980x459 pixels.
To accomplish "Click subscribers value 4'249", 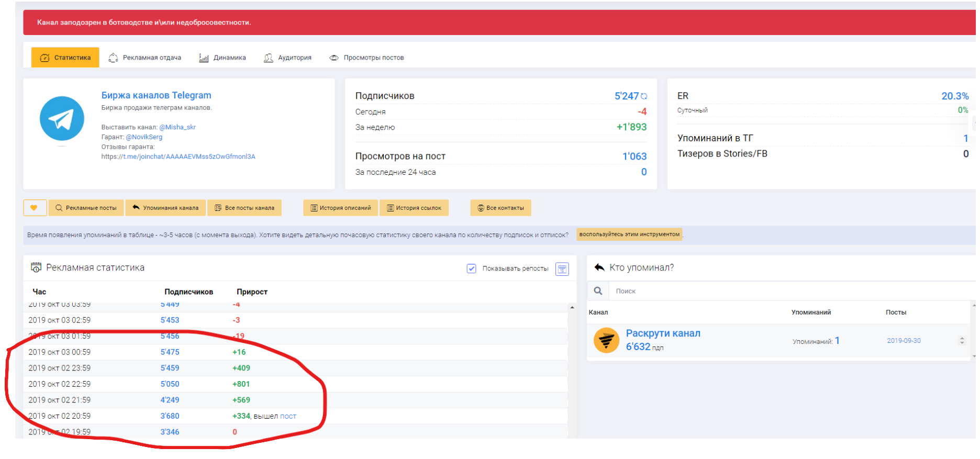I will tap(170, 400).
